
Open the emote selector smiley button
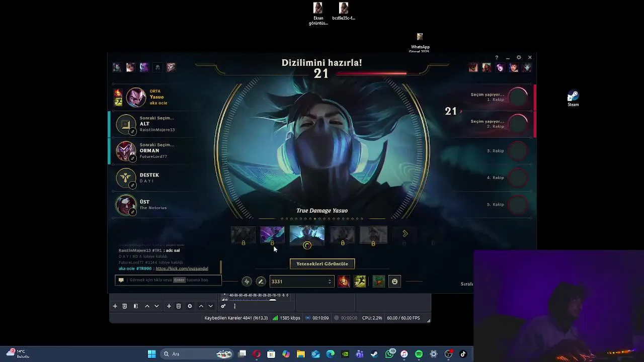tap(394, 282)
